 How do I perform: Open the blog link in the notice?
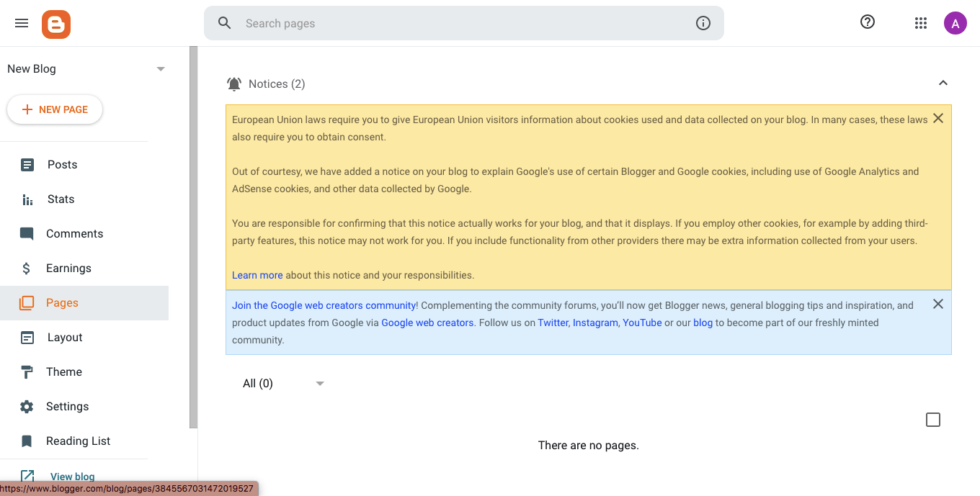pos(703,323)
